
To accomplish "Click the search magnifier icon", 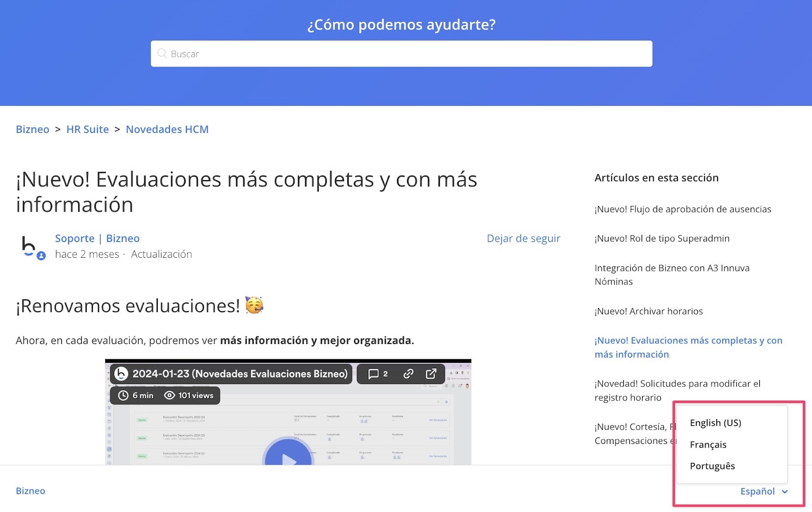I will [x=162, y=53].
